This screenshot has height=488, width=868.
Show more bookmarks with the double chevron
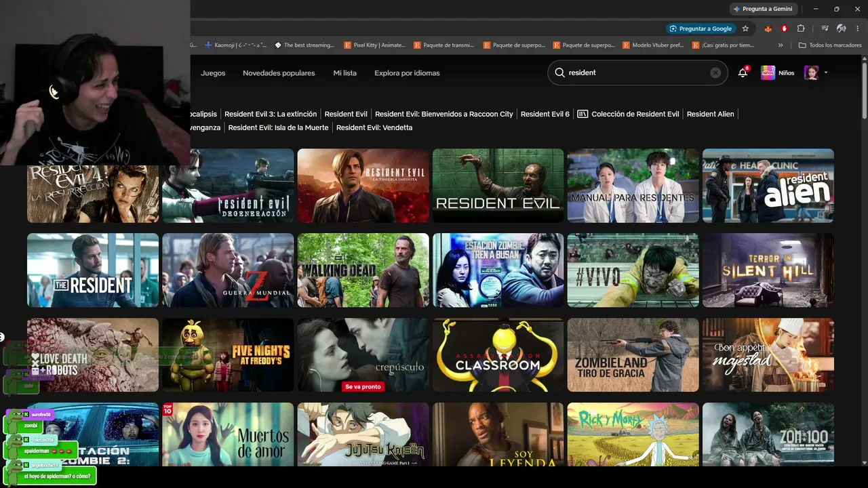pyautogui.click(x=781, y=45)
